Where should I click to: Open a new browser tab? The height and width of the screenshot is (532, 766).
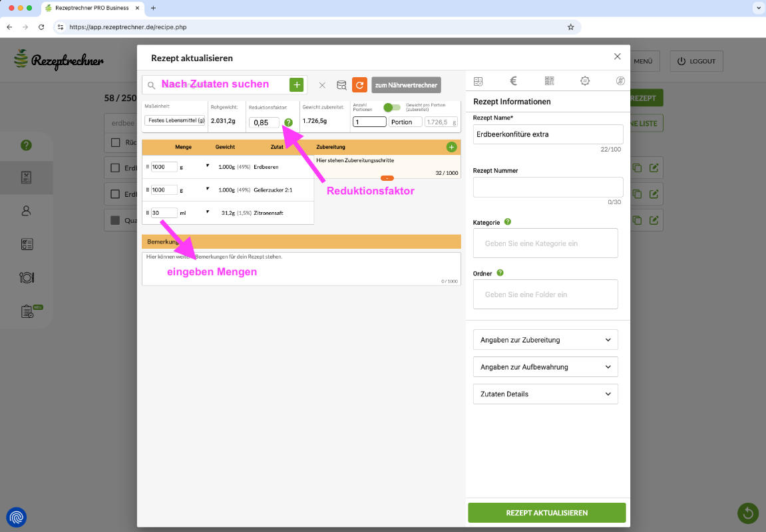153,8
